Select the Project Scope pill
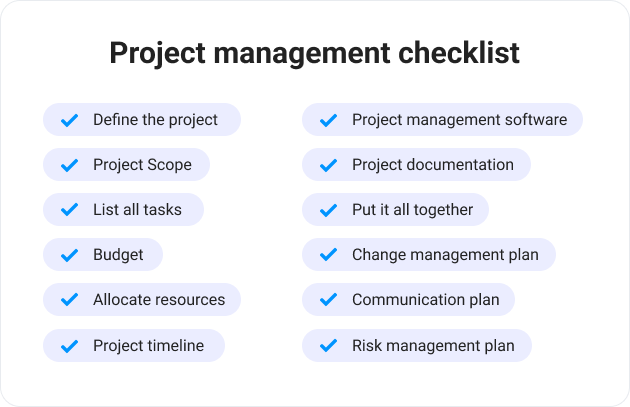The image size is (630, 407). pos(127,165)
